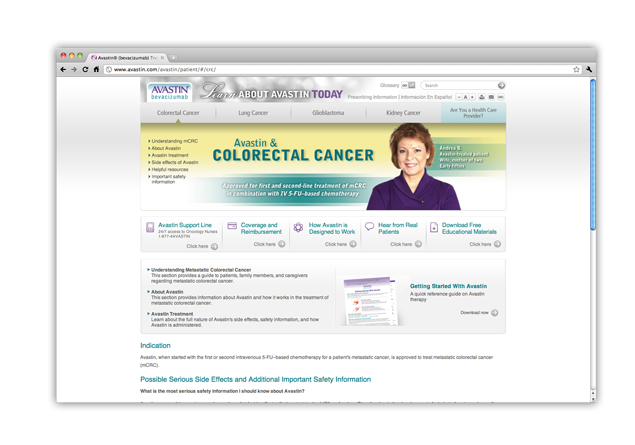Open Important safety information link
Screen dimensions: 635x445
168,179
